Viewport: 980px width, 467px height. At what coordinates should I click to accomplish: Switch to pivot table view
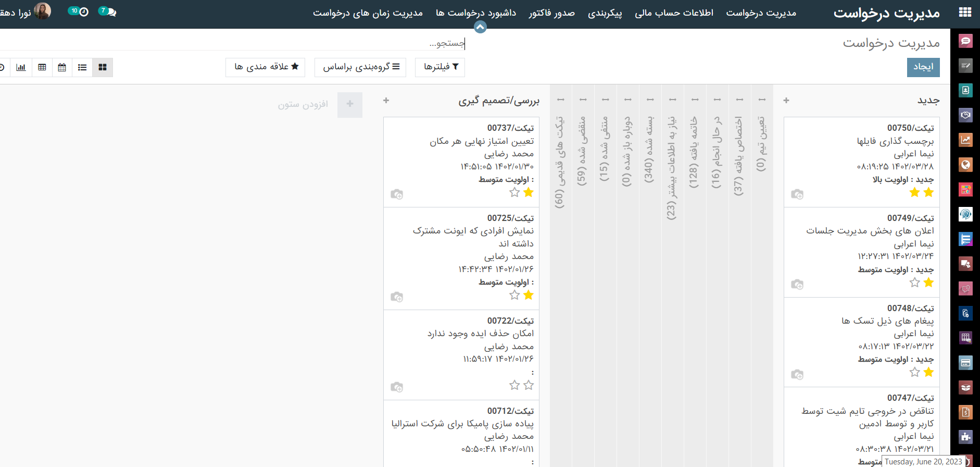(42, 67)
